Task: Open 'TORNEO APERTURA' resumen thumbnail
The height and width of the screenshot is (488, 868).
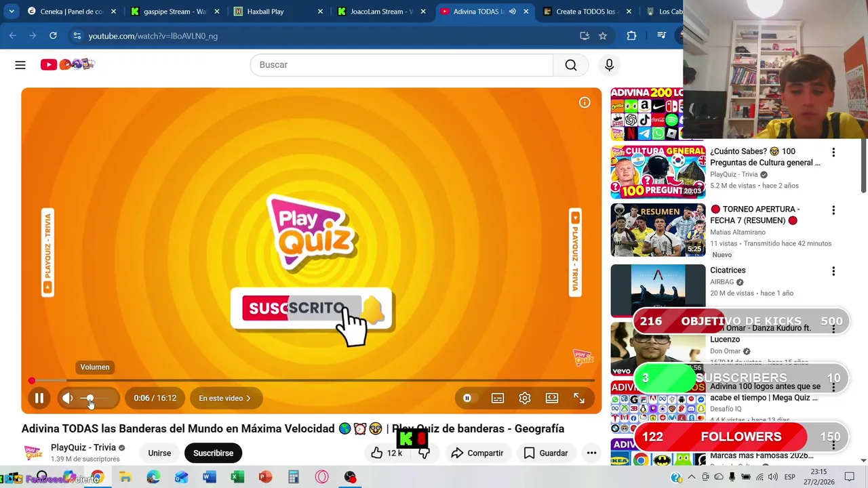Action: (658, 230)
